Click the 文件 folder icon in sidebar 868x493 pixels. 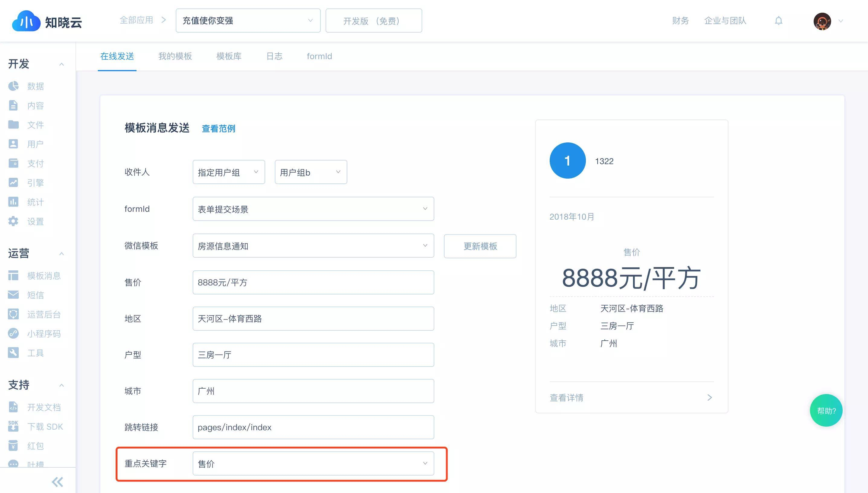[x=13, y=125]
